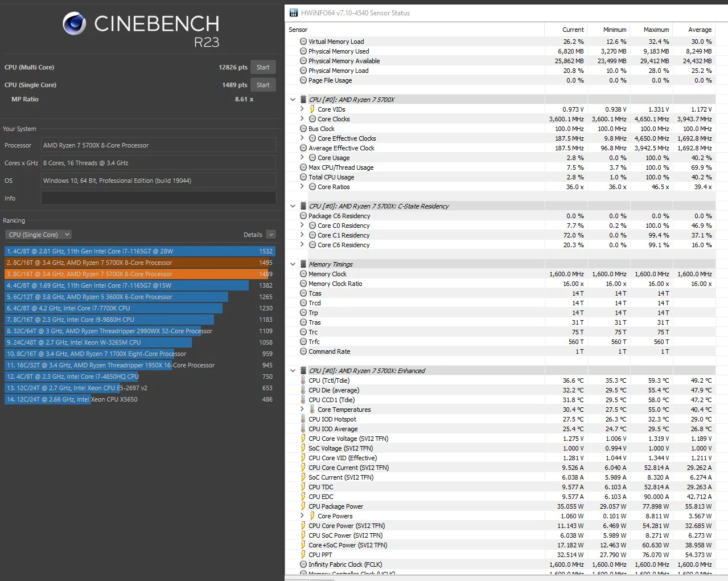
Task: Click the thermometer icon next to CPU (Tctl/Tdie)
Action: (303, 380)
